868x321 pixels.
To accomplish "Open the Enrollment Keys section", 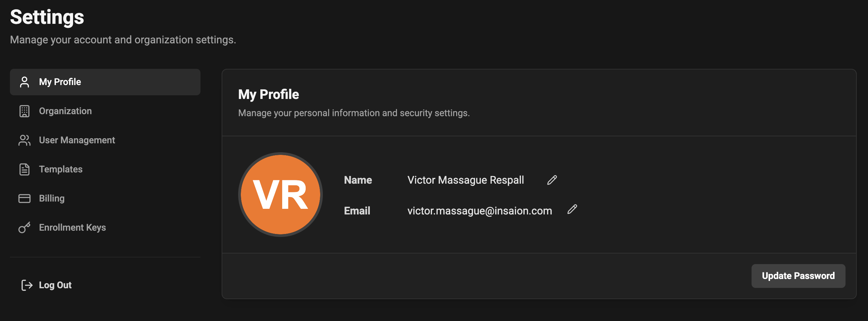I will tap(72, 227).
